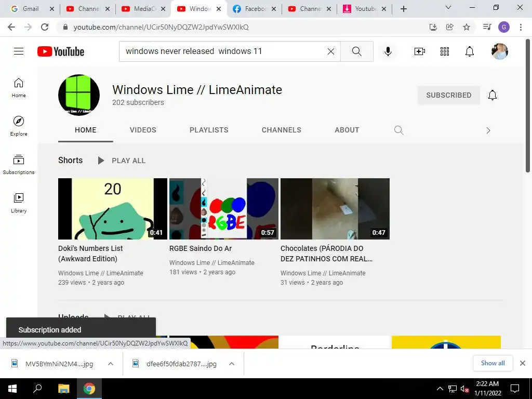Open Windows taskbar search

(37, 389)
